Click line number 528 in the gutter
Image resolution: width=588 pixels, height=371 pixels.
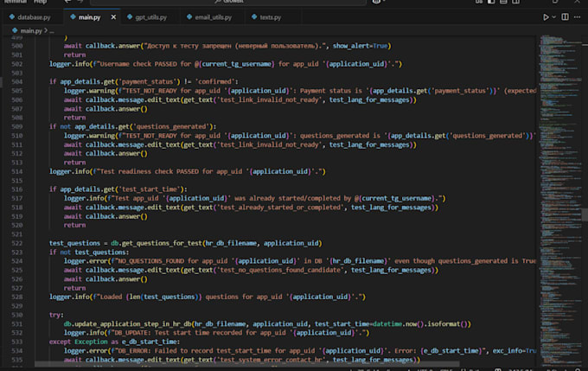click(x=17, y=297)
